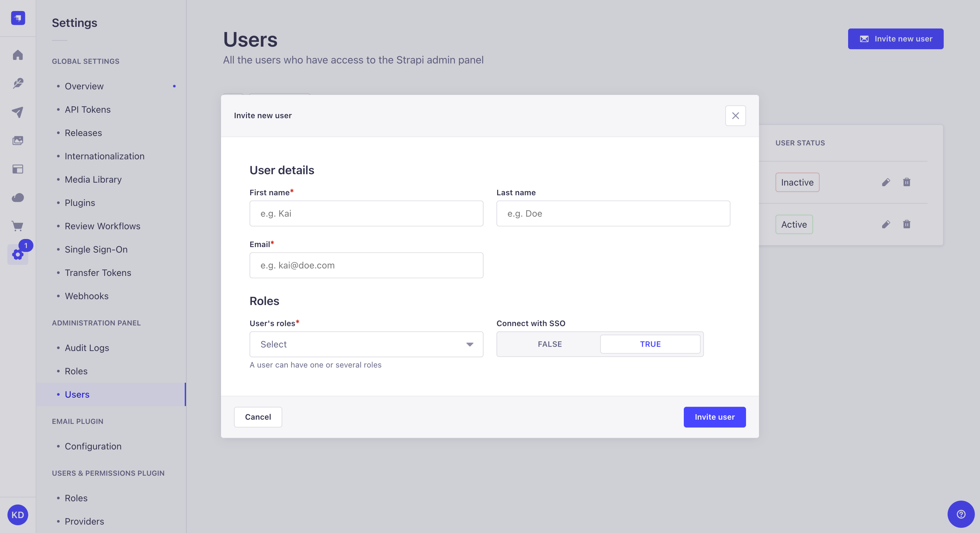Open the User's roles Select dropdown
Viewport: 980px width, 533px height.
[x=366, y=344]
